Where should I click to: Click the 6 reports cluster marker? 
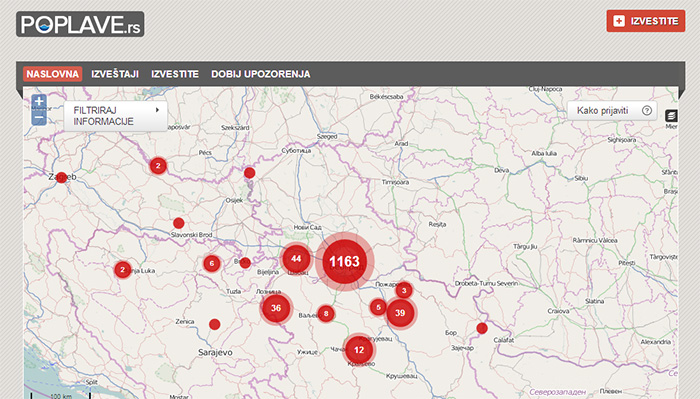click(212, 263)
